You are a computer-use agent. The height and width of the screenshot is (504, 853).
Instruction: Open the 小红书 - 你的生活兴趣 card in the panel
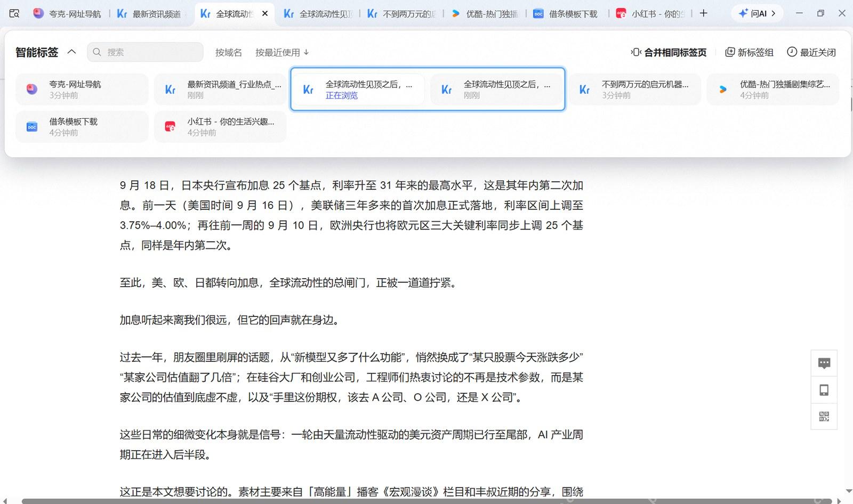pos(220,126)
